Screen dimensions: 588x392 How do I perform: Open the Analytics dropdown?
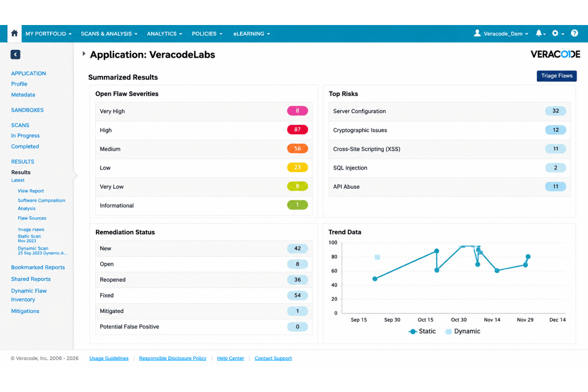click(164, 34)
